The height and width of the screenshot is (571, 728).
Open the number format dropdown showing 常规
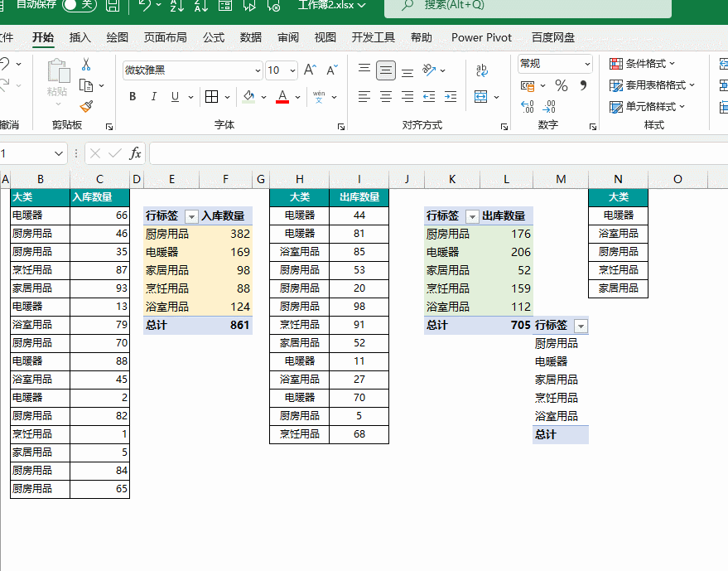coord(587,64)
